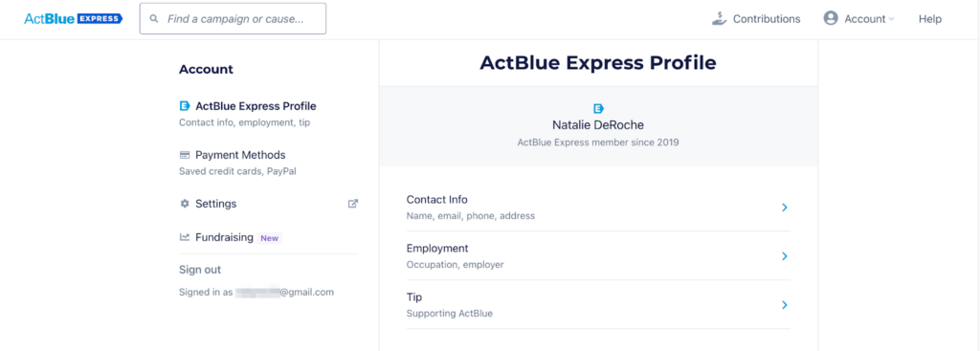Click the Account user avatar icon
The width and height of the screenshot is (980, 351).
tap(831, 19)
